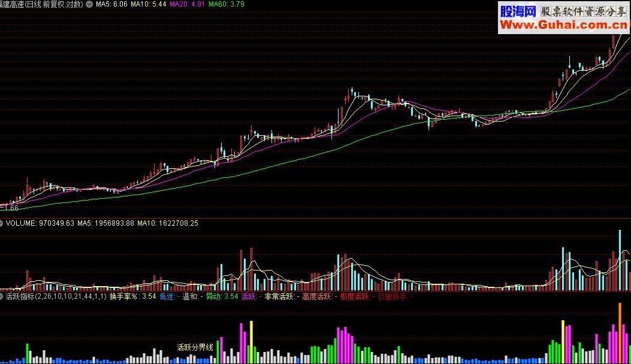This screenshot has height=364, width=631.
Task: Select the MA10: 5.44 moving average label
Action: coord(149,4)
